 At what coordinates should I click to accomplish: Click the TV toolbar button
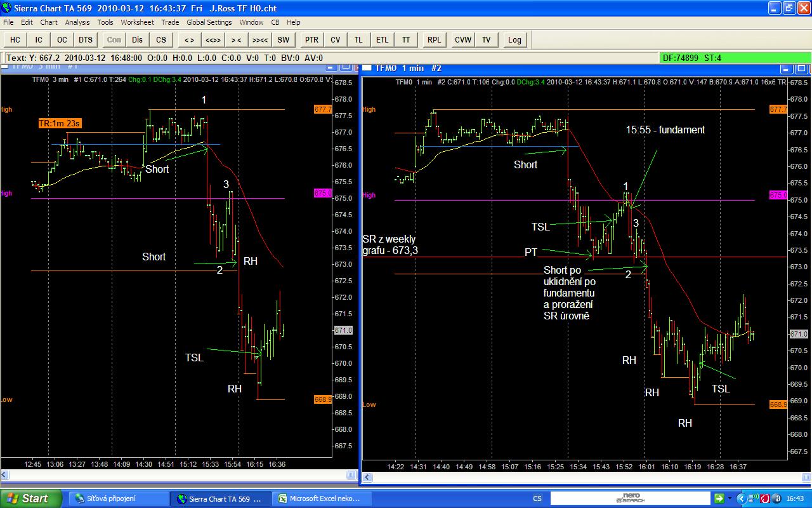point(487,39)
